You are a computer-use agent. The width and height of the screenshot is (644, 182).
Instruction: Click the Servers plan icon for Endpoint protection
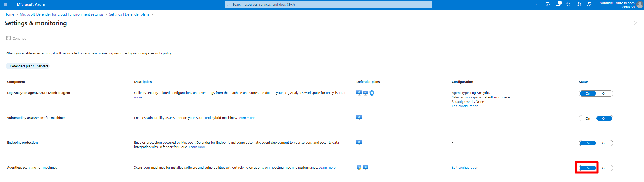coord(359,143)
